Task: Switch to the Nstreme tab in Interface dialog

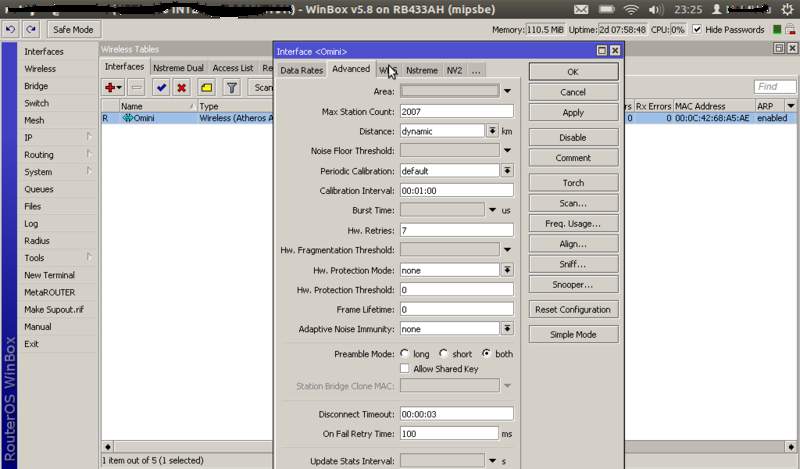Action: tap(421, 70)
